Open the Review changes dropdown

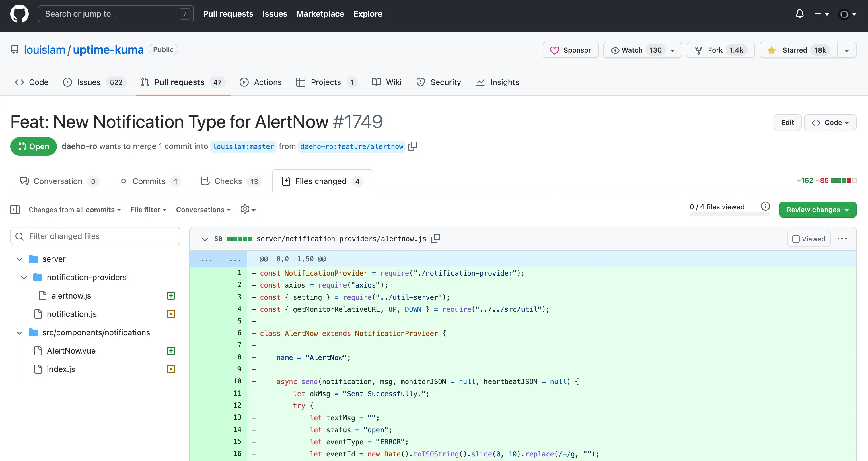[818, 210]
